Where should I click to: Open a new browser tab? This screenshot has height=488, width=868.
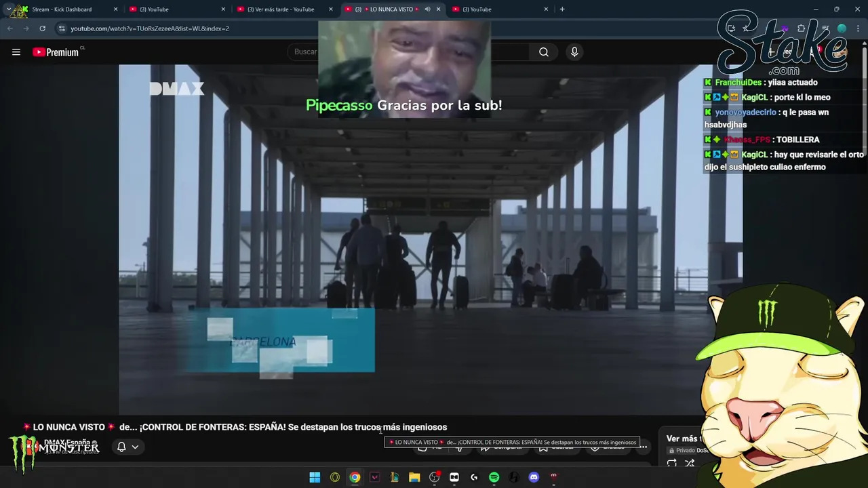click(x=562, y=9)
